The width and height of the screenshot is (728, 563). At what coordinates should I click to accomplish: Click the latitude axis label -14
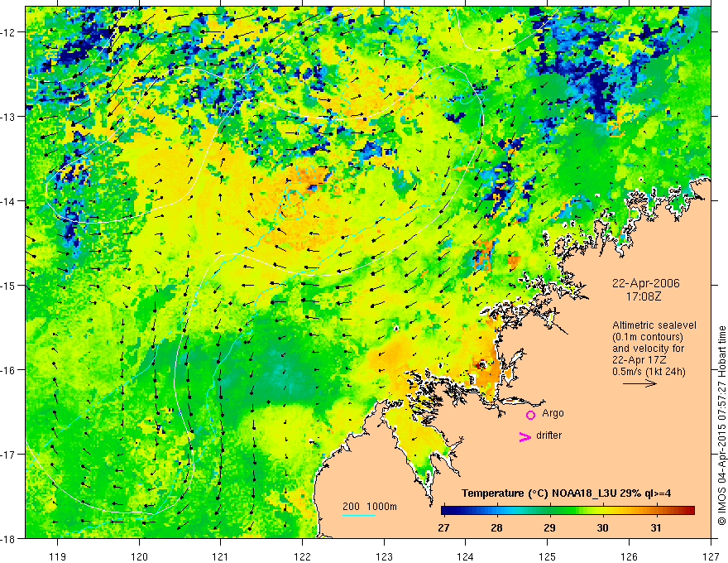pyautogui.click(x=9, y=201)
